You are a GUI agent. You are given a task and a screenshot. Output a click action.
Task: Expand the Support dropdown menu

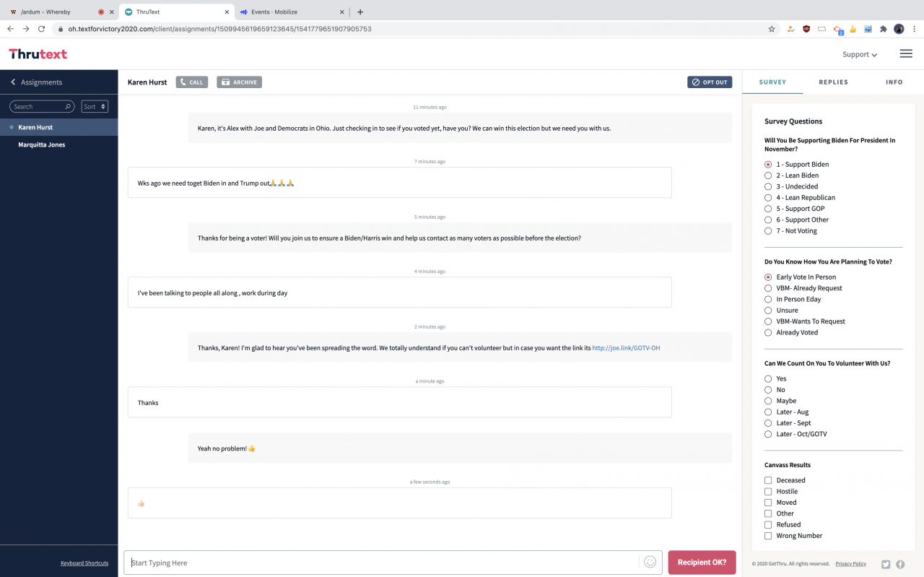[860, 54]
